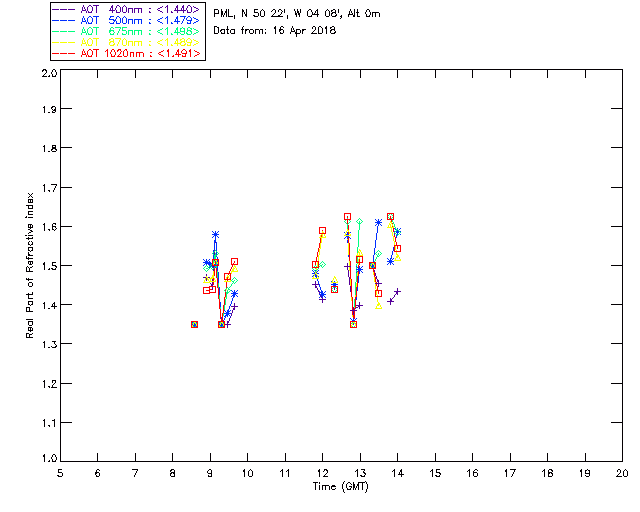
Task: Click the 6 x-axis time label
Action: (98, 473)
